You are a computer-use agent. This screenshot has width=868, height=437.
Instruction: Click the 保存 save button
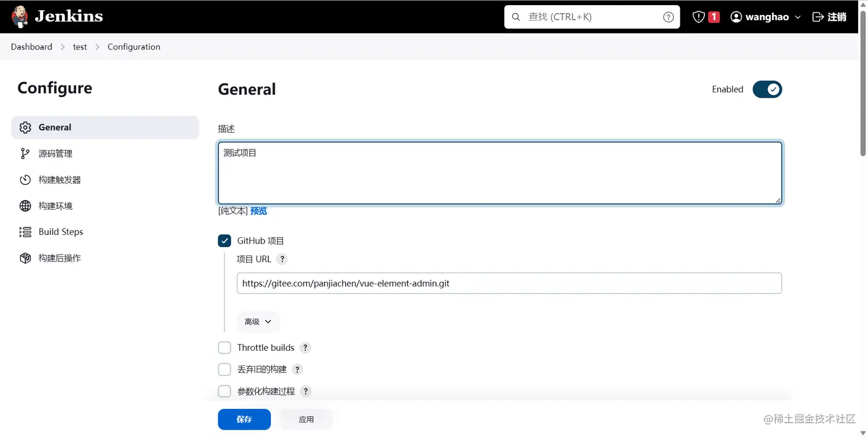click(x=244, y=419)
